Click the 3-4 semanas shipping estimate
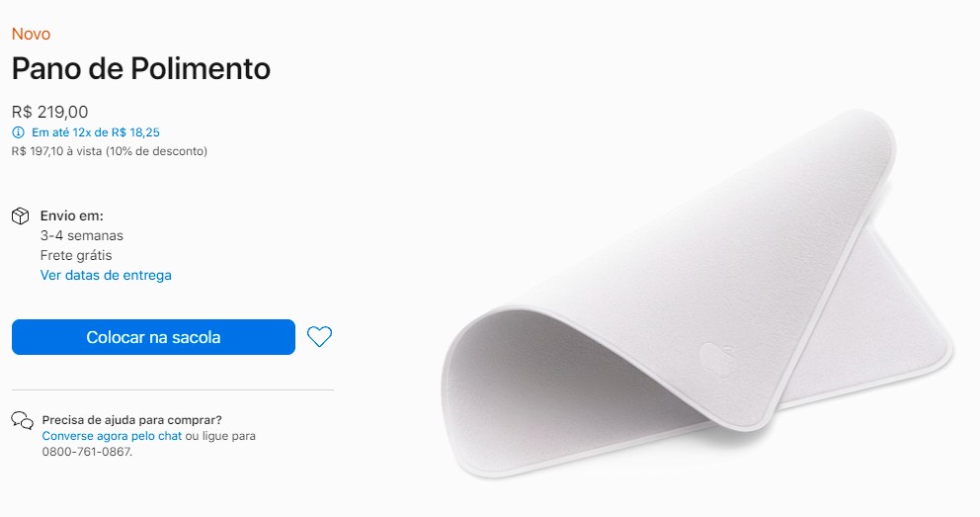Image resolution: width=980 pixels, height=517 pixels. tap(82, 235)
